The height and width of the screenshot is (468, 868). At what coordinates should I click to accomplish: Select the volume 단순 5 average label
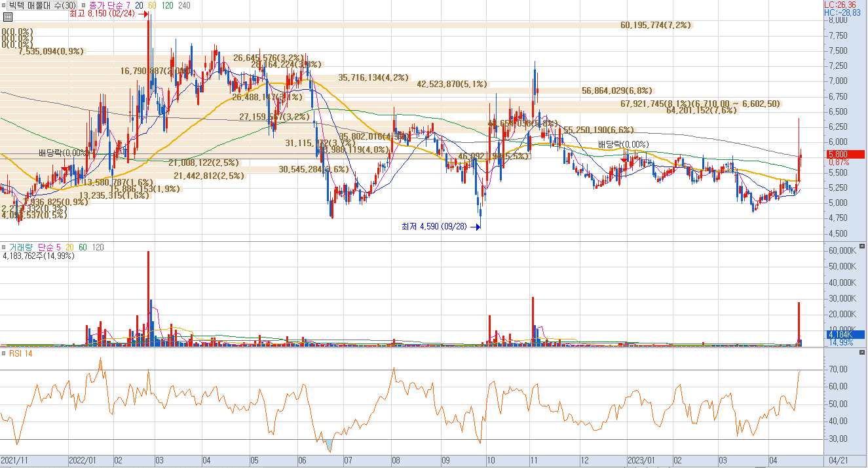[x=49, y=248]
